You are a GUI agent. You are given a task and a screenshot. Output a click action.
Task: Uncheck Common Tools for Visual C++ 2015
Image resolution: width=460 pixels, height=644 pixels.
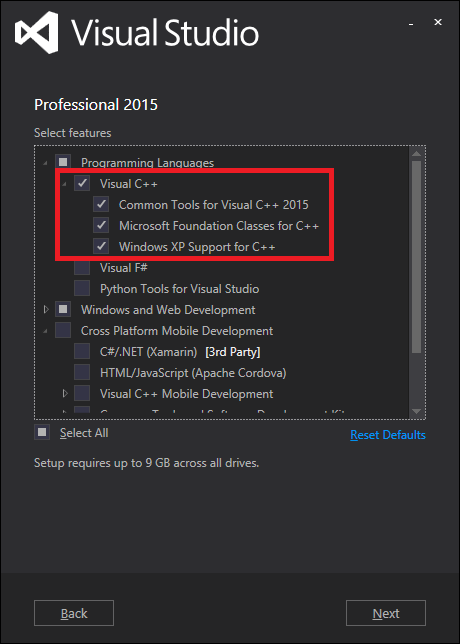(101, 204)
